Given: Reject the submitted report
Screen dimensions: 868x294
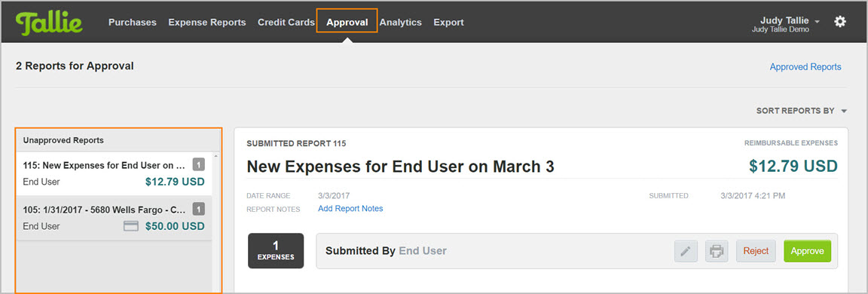Looking at the screenshot, I should [756, 251].
